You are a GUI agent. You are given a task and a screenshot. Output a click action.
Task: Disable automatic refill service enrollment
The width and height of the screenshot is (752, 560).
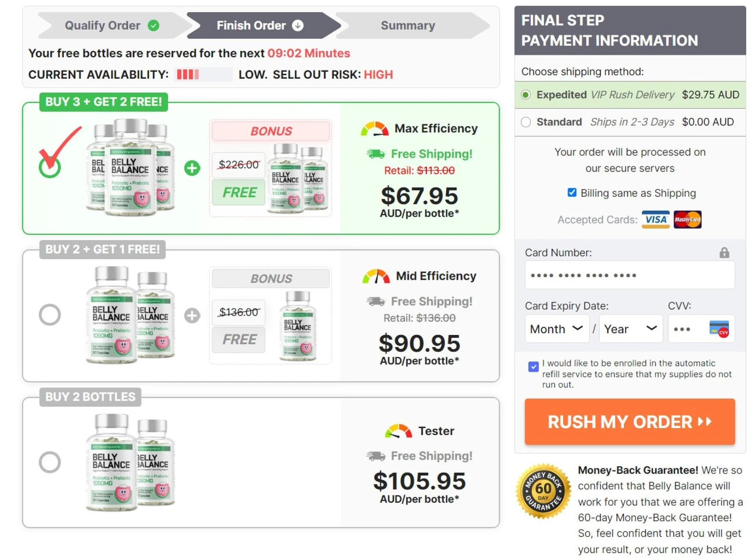[533, 367]
